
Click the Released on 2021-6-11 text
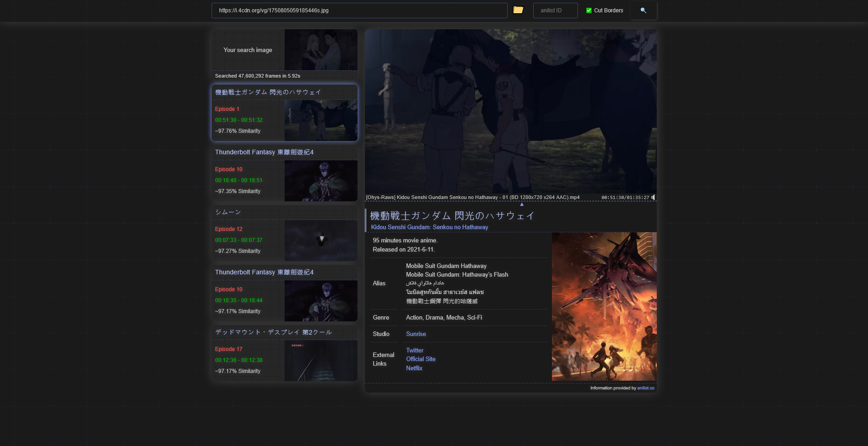(404, 250)
